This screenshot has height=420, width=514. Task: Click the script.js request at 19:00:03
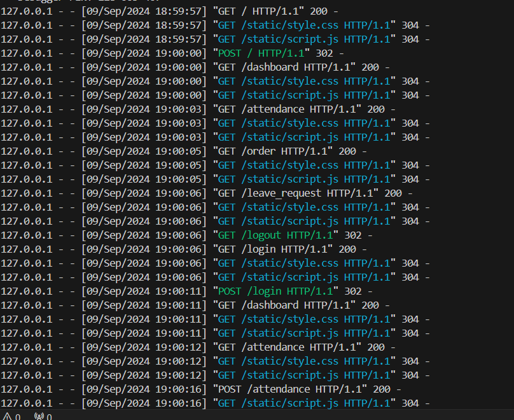click(216, 137)
